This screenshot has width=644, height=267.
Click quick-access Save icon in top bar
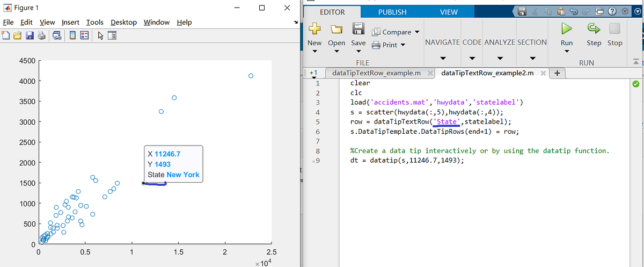coord(522,12)
